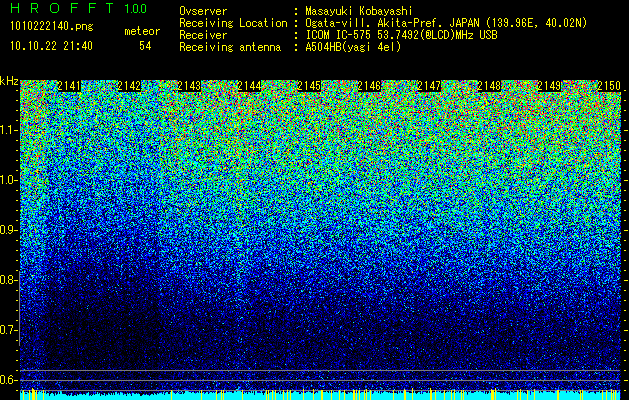Image resolution: width=629 pixels, height=400 pixels.
Task: Click antenna text A504HB(yagi 4el)
Action: tap(353, 47)
